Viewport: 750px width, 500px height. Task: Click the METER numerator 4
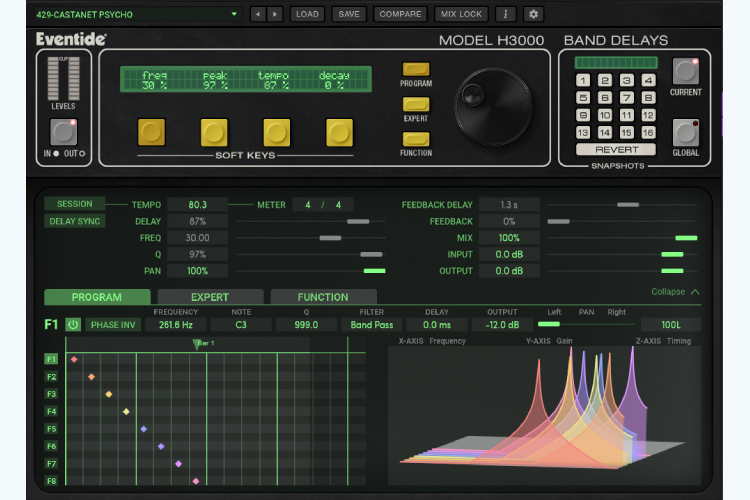pos(308,205)
